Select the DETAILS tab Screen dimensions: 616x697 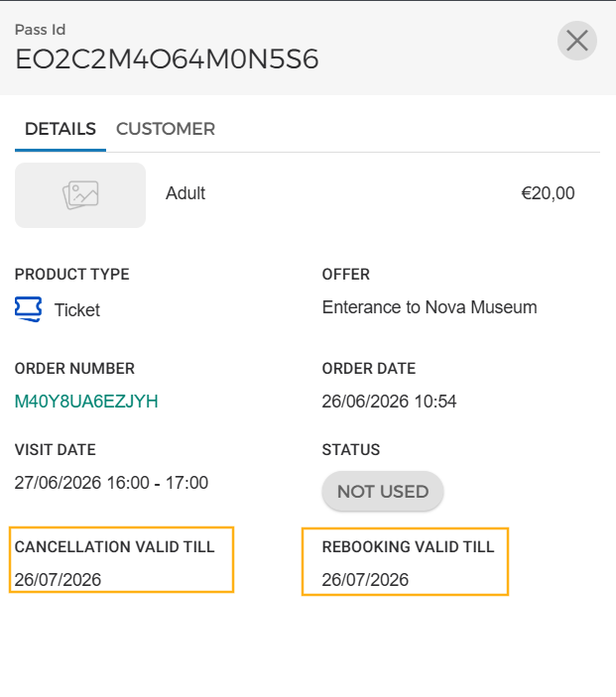click(x=61, y=129)
